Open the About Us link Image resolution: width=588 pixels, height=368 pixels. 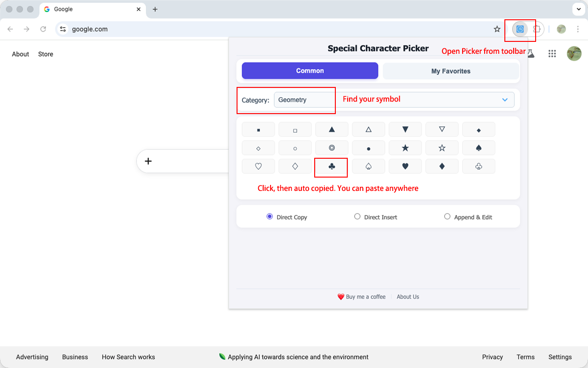click(x=408, y=297)
